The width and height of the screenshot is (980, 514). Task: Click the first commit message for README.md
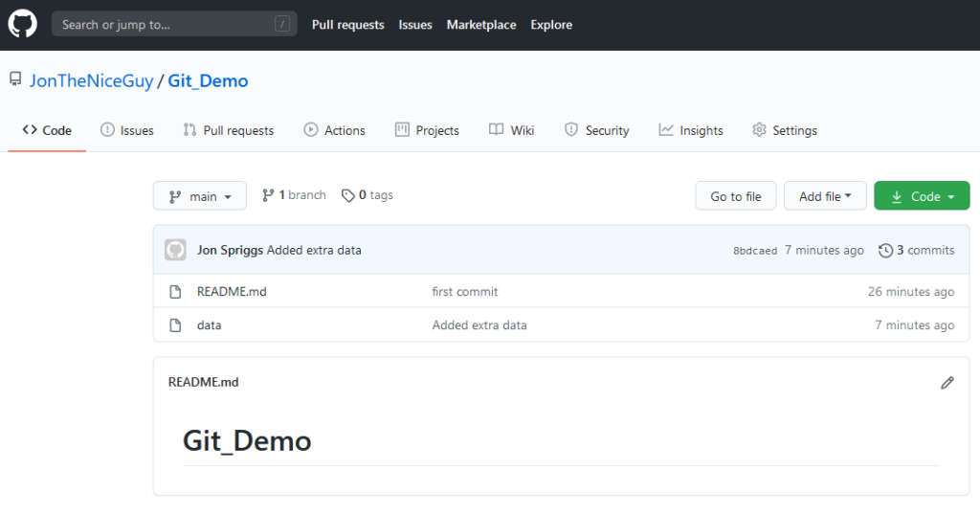[x=465, y=292]
